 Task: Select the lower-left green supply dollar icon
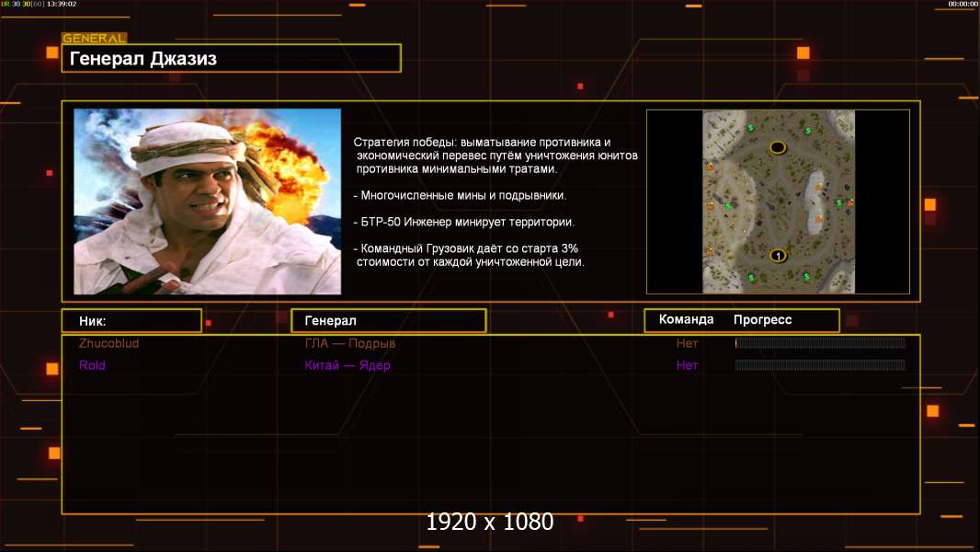tap(751, 277)
